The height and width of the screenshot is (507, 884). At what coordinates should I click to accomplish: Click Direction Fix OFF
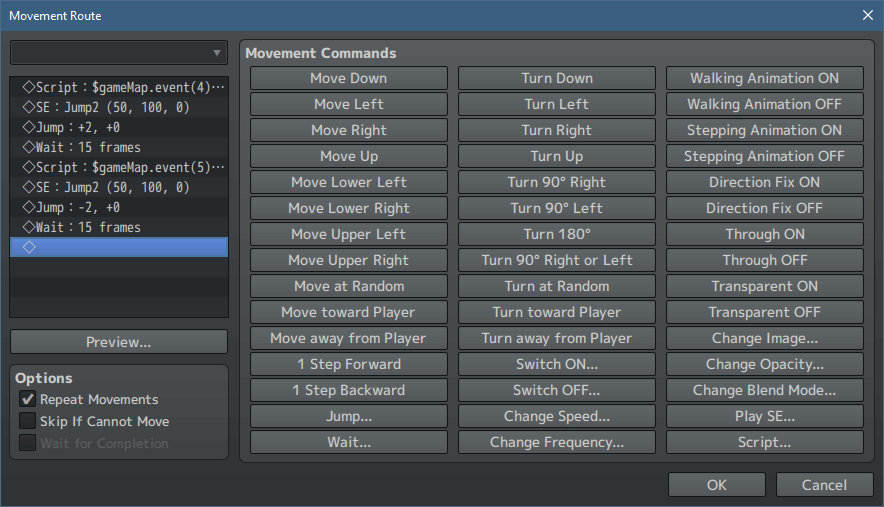tap(765, 208)
